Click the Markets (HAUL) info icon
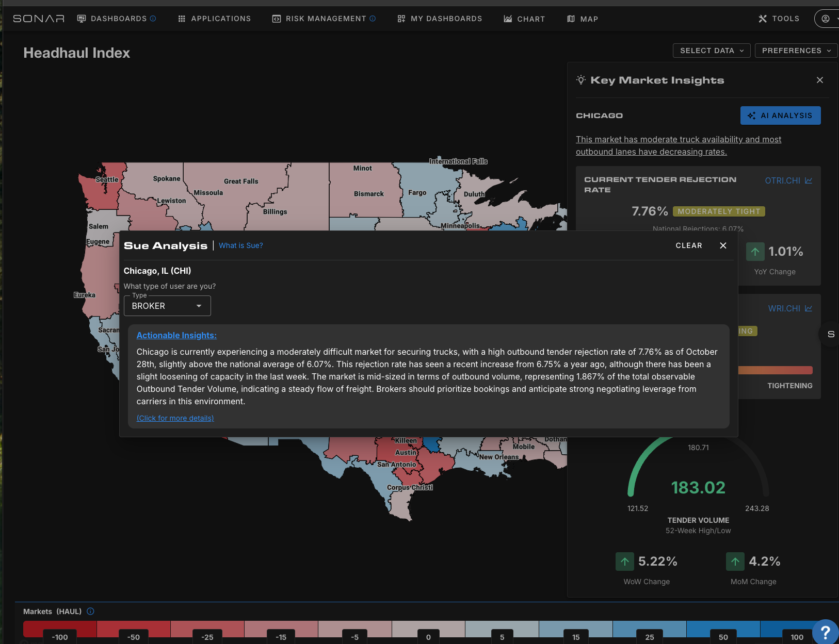 point(90,612)
